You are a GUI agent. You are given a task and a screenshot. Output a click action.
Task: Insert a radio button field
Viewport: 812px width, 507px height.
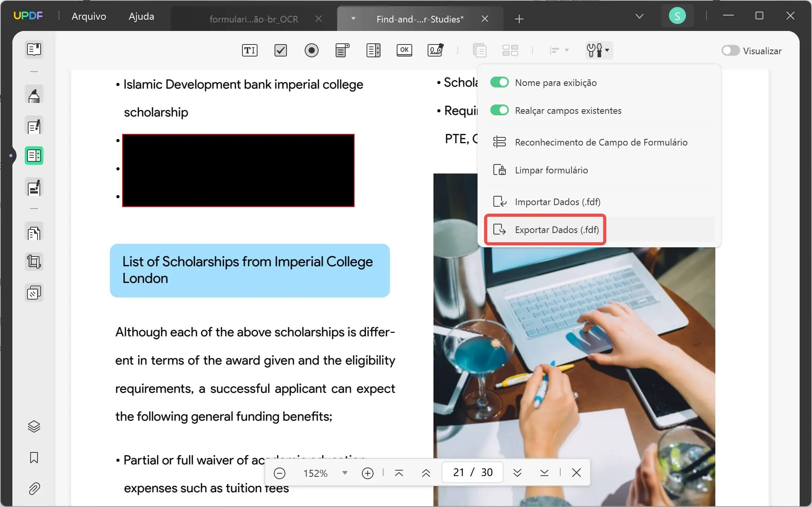(x=312, y=50)
